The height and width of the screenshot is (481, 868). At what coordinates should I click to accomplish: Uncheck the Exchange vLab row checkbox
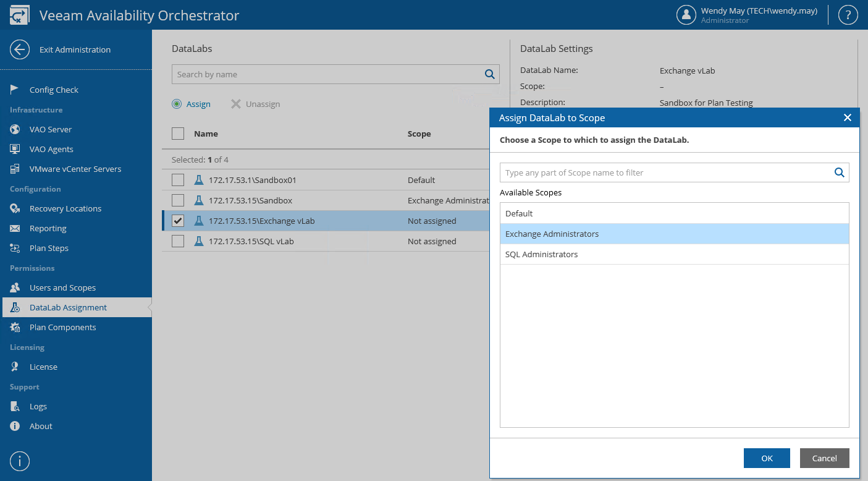click(178, 221)
